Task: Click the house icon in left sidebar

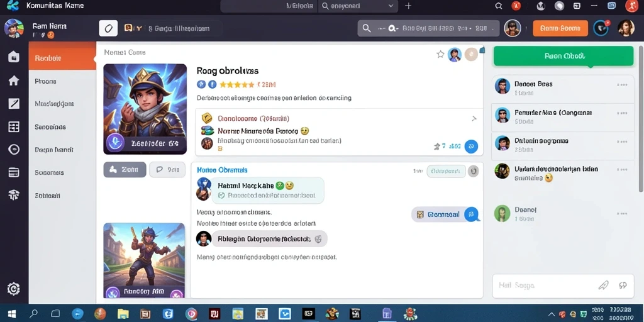Action: coord(14,80)
